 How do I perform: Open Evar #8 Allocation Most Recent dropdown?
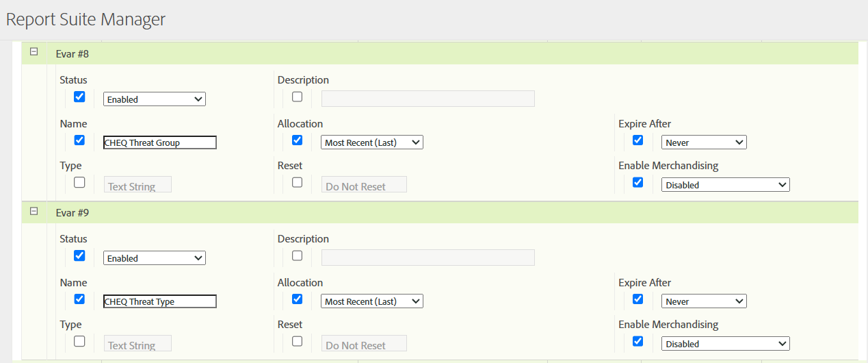(x=372, y=142)
